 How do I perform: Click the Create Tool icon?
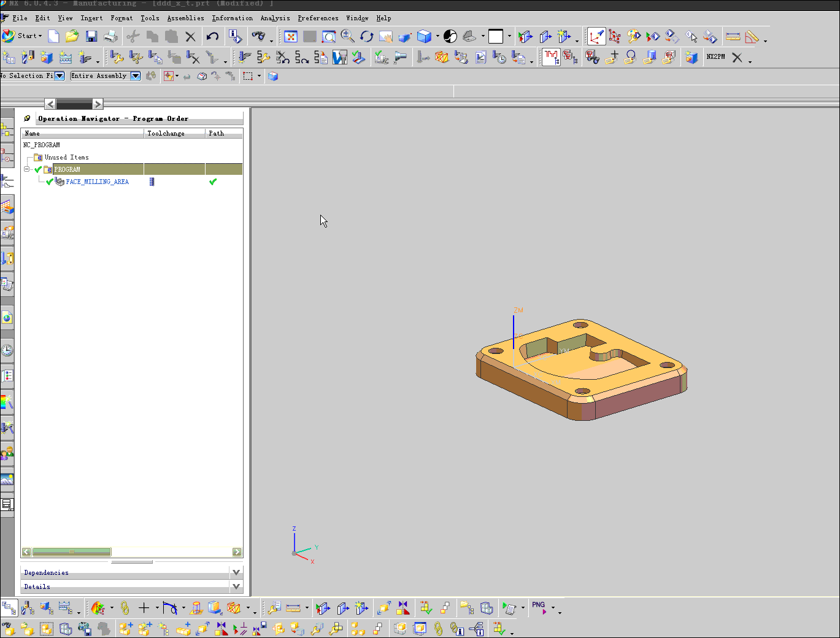28,58
